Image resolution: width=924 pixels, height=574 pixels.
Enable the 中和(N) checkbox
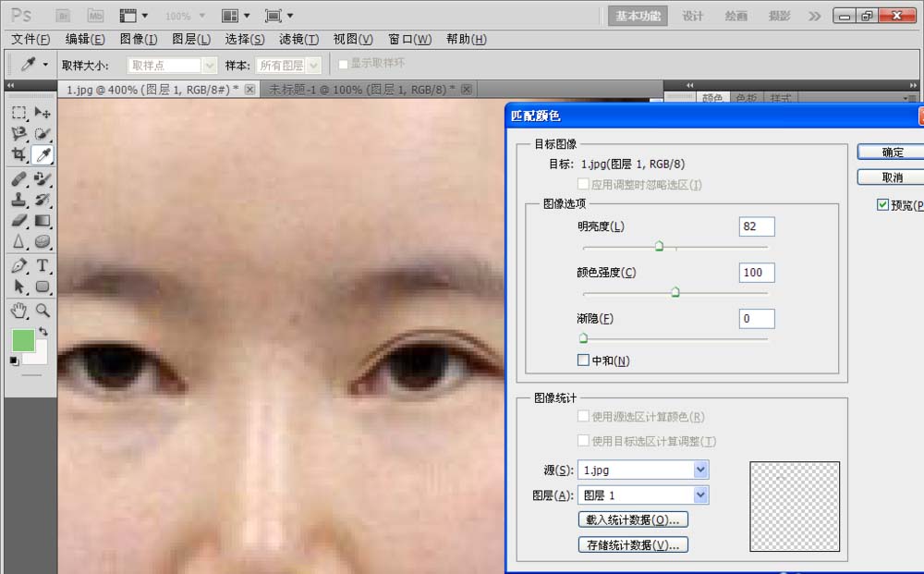click(x=583, y=360)
